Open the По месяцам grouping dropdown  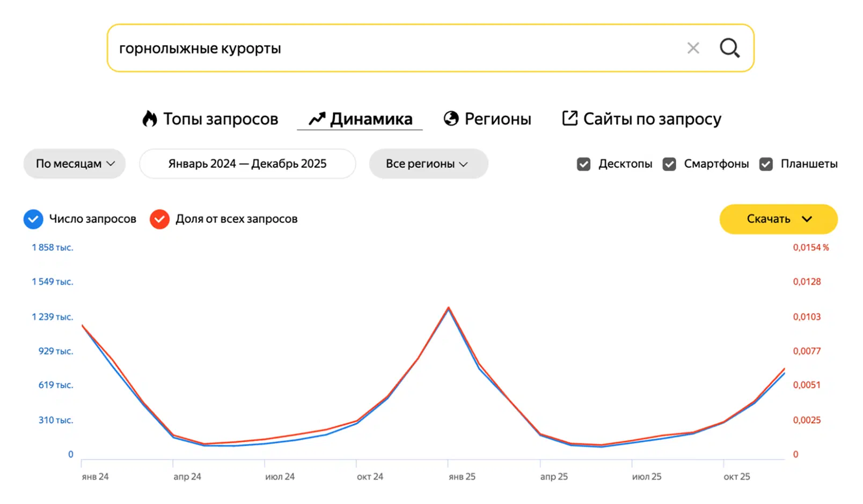coord(75,164)
